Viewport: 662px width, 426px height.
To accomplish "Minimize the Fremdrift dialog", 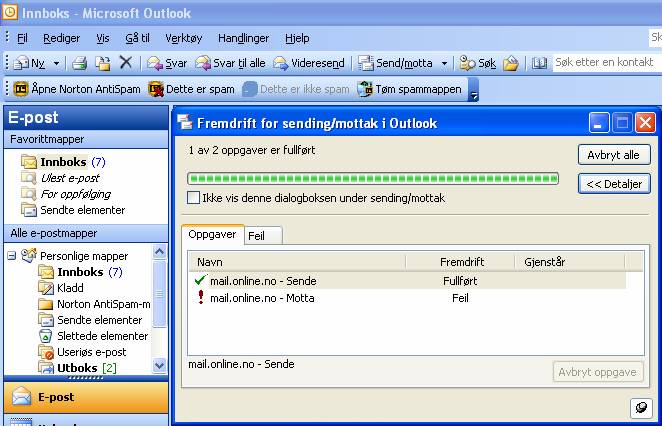I will point(599,123).
